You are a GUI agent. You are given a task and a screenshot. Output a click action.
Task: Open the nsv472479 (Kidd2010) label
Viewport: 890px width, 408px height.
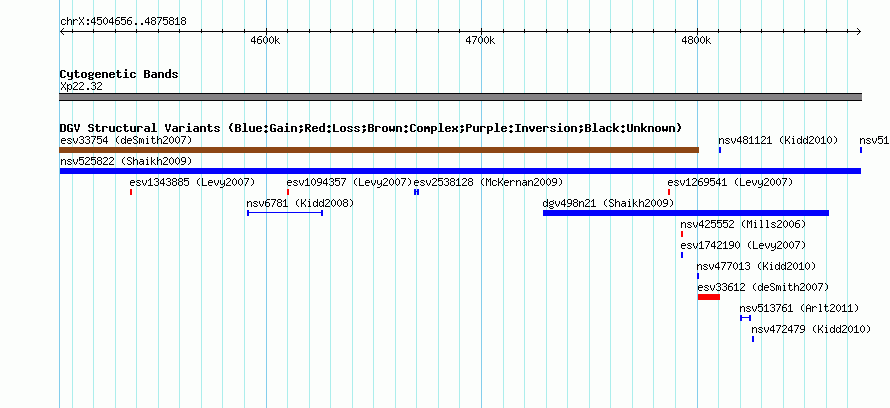[x=811, y=329]
